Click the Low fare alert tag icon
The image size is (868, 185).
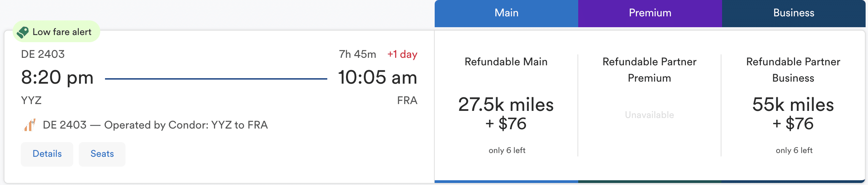click(23, 32)
